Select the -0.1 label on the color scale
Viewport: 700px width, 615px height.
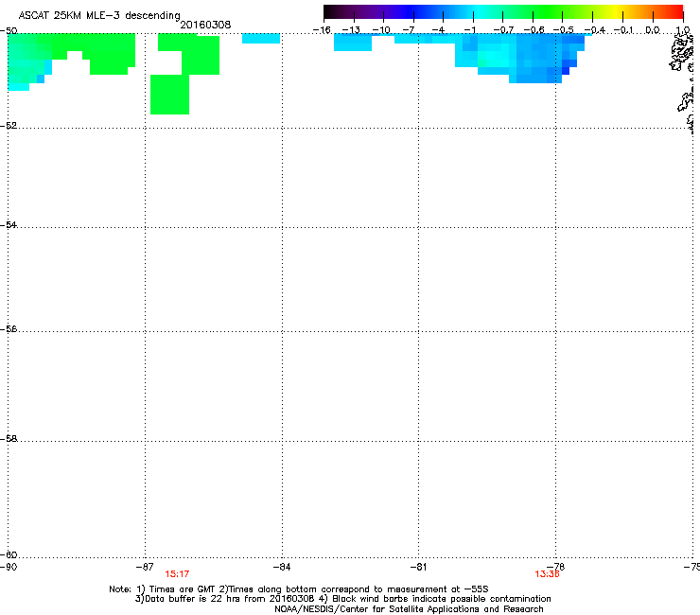pos(623,30)
